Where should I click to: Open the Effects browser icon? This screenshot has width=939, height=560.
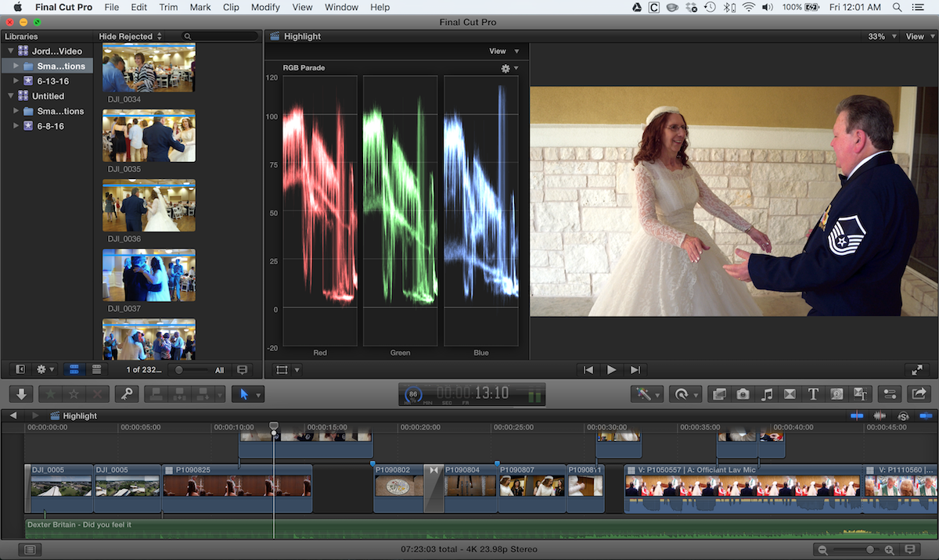tap(719, 393)
